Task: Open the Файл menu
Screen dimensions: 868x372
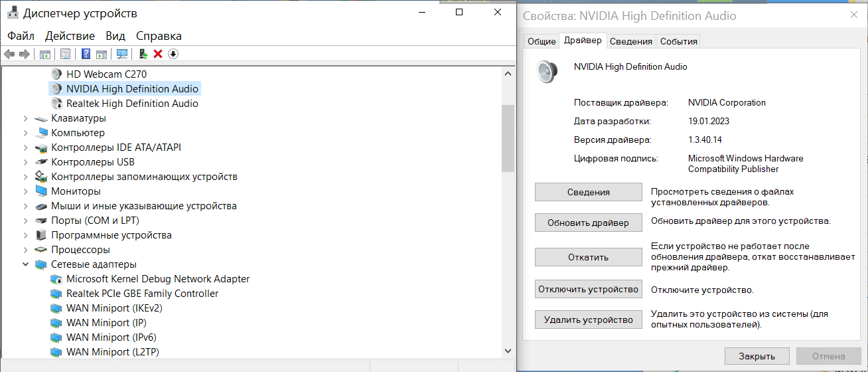Action: [21, 36]
